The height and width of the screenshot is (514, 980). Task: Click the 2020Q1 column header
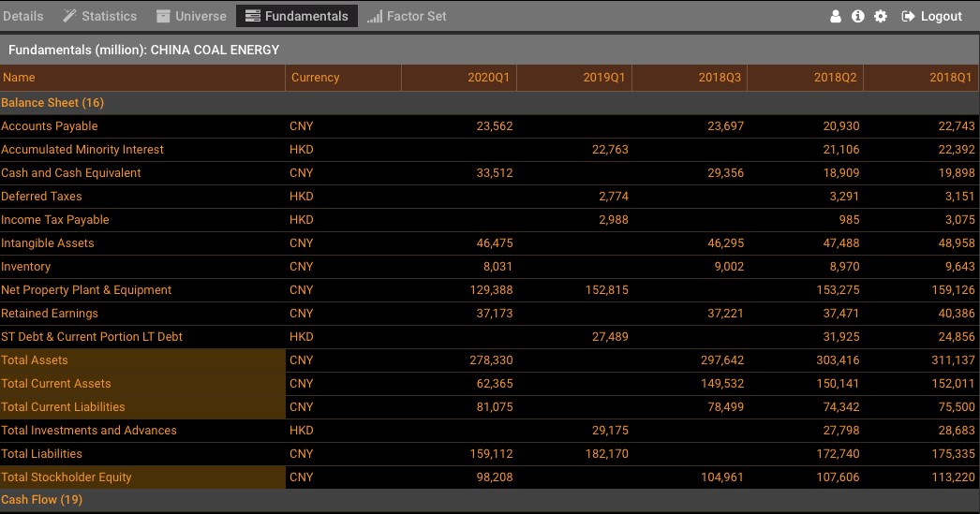[459, 78]
